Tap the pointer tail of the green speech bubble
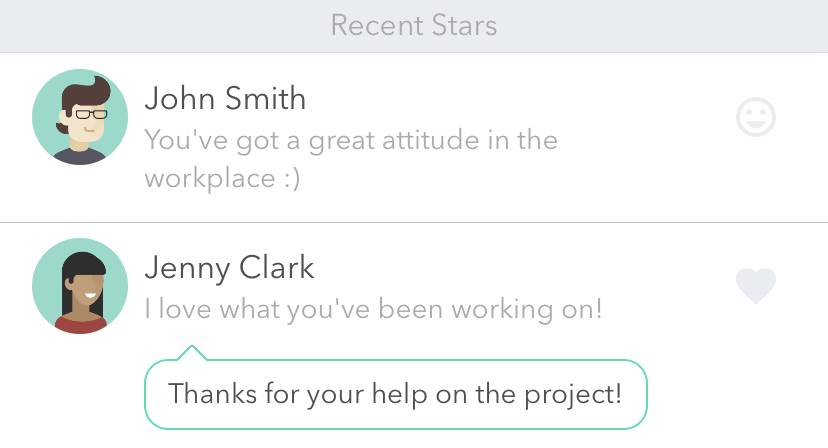Image resolution: width=828 pixels, height=448 pixels. tap(192, 353)
